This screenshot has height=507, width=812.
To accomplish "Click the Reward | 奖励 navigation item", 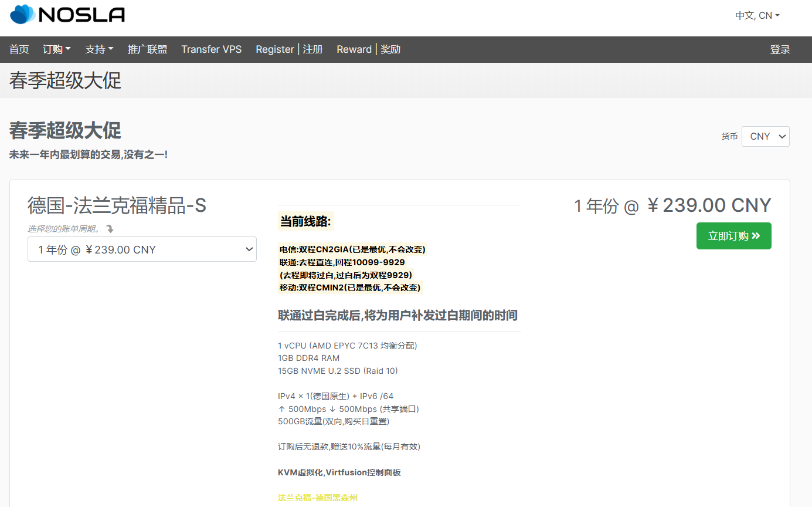I will point(368,49).
